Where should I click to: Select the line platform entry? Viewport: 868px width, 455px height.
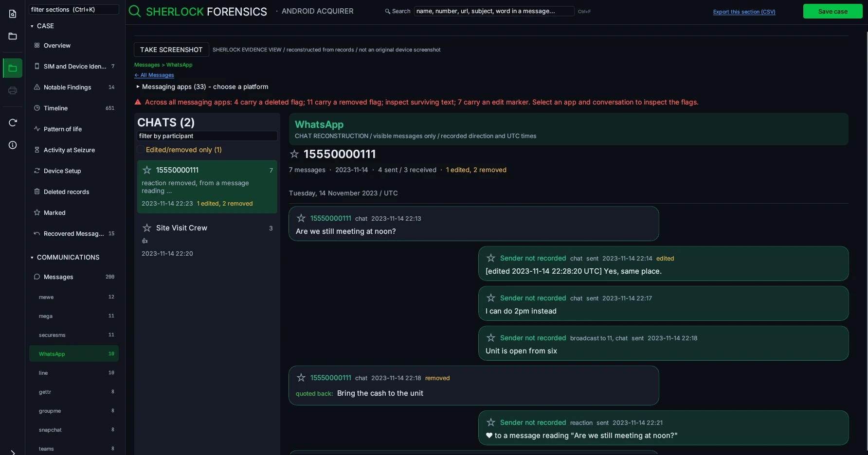pyautogui.click(x=74, y=373)
